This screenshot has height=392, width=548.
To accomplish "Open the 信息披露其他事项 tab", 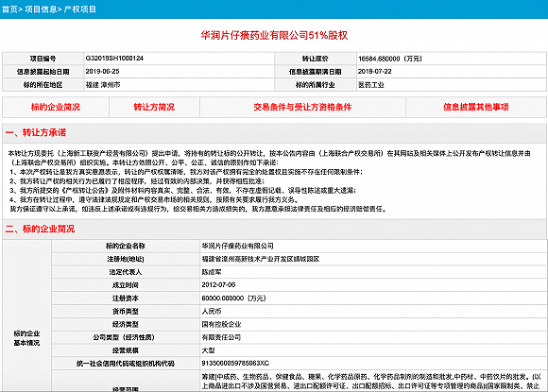I will (476, 107).
